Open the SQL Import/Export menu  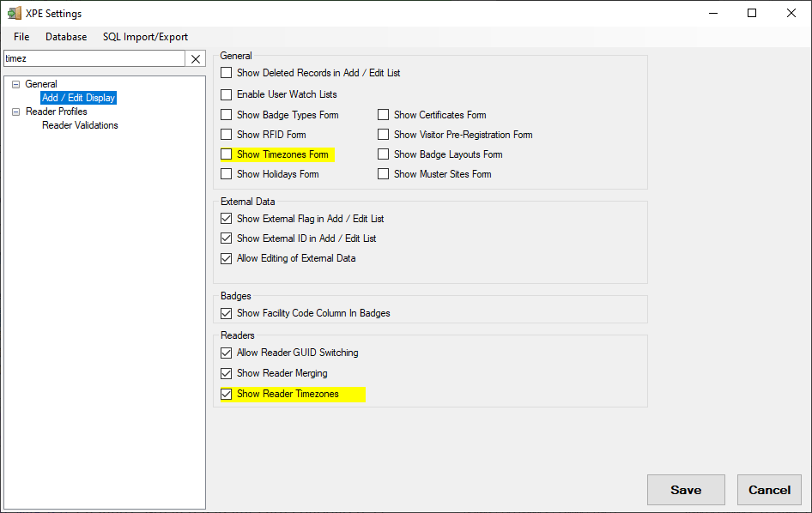tap(145, 37)
